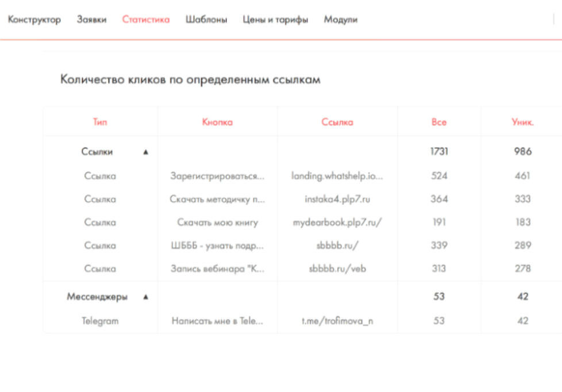Click the sbbbb.ru/veb webinar link
This screenshot has height=392, width=562.
coord(337,268)
